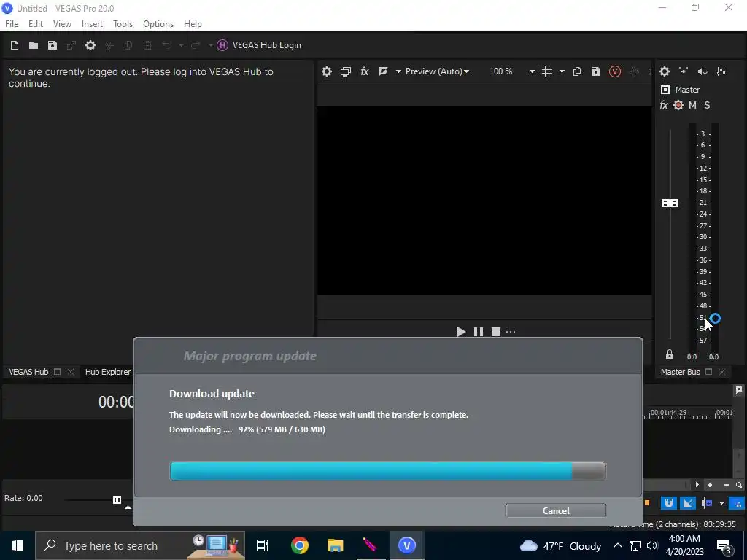This screenshot has width=747, height=560.
Task: Open a project using the folder icon
Action: tap(34, 45)
